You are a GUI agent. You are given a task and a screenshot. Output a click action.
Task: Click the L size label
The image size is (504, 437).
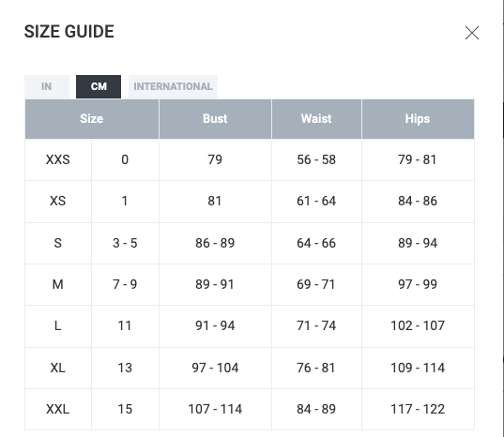[x=58, y=325]
